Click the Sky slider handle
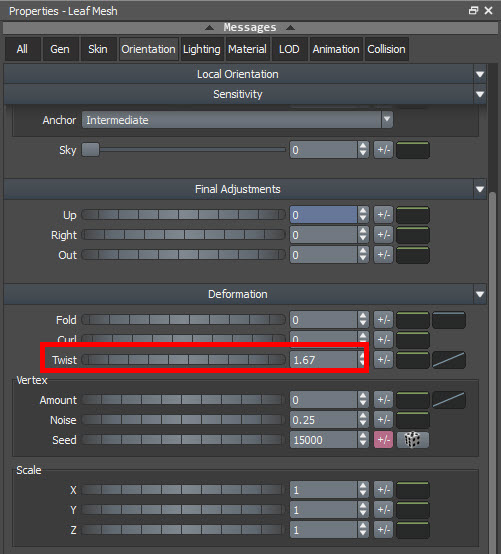 coord(90,150)
